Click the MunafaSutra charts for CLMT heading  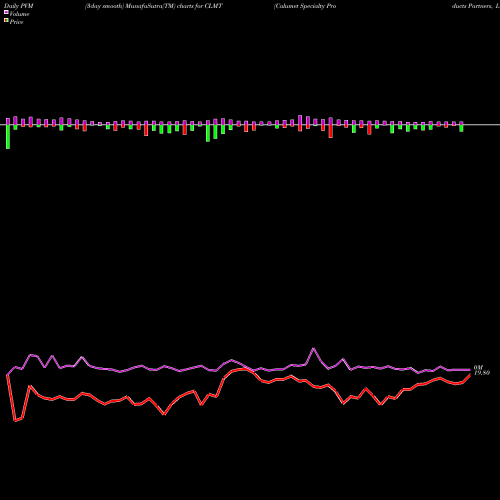[154, 6]
